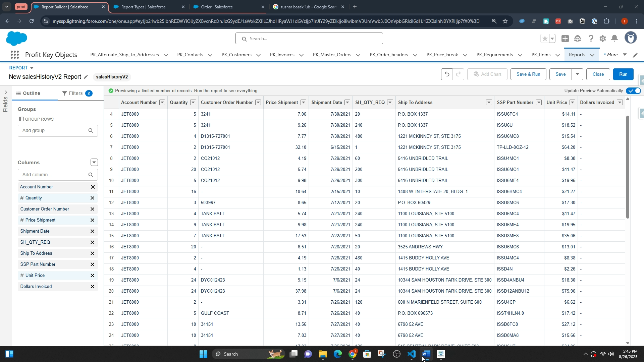Open the Salesforce Help question mark
644x362 pixels.
point(591,39)
